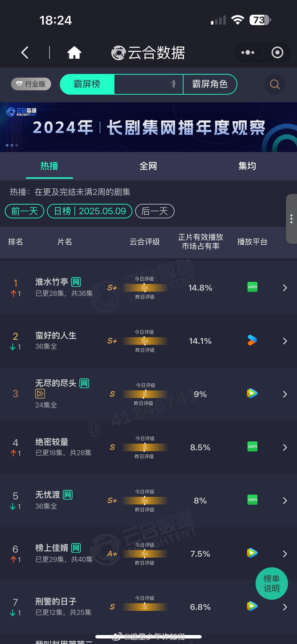Viewport: 297px width, 644px height.
Task: Go to home via house icon
Action: click(x=74, y=53)
